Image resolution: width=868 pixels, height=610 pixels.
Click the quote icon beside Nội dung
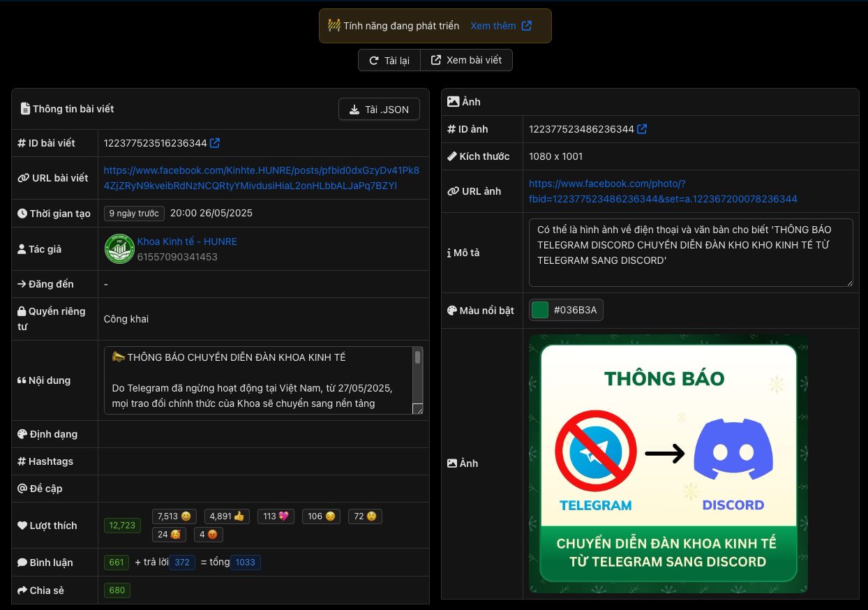tap(22, 380)
